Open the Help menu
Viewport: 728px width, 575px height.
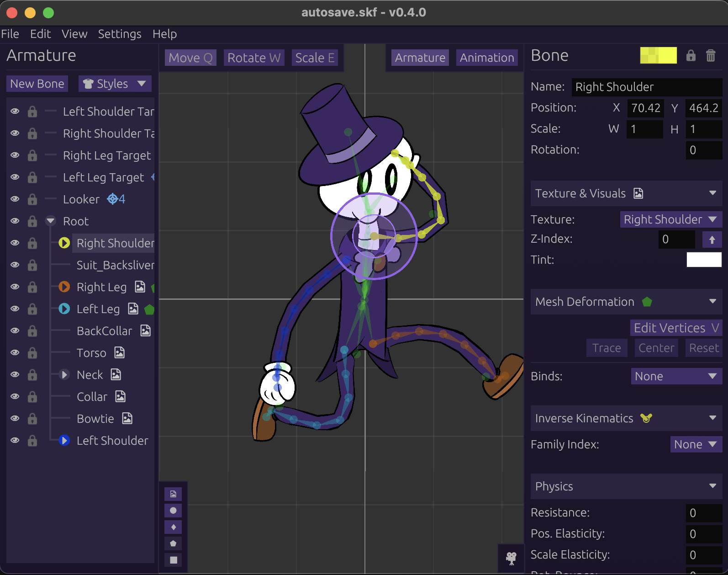165,34
